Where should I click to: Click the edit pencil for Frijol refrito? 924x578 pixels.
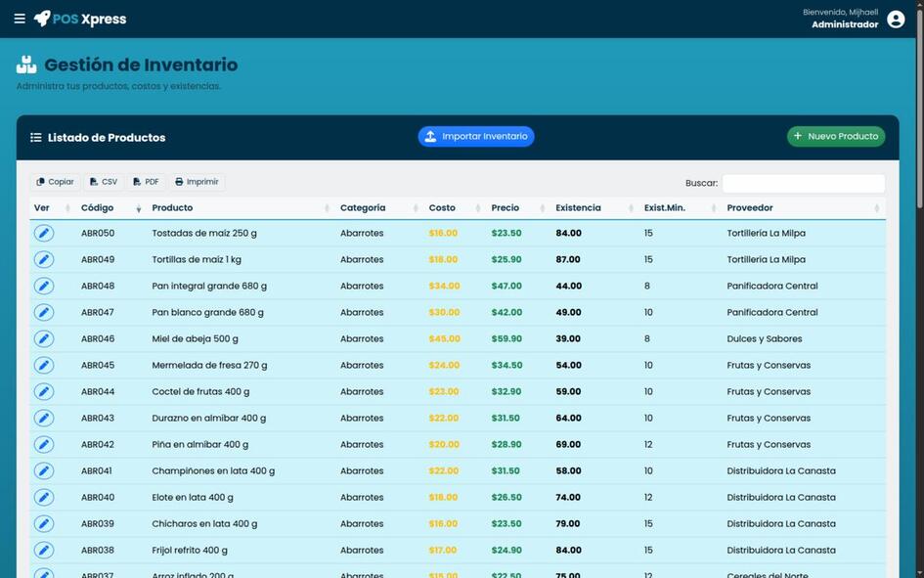[44, 551]
